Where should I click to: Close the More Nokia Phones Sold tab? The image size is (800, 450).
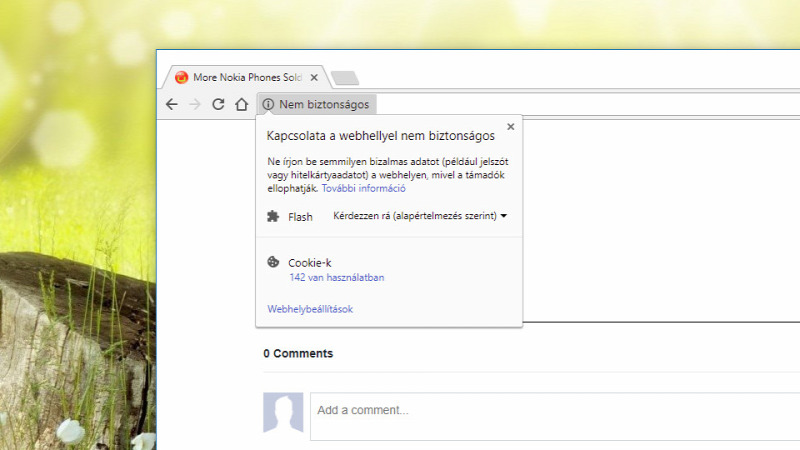[314, 78]
